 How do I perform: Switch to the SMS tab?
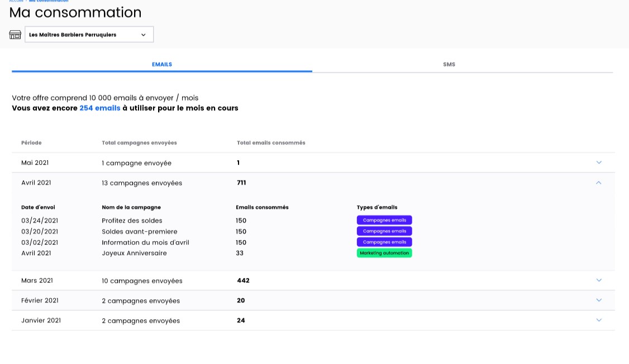449,64
